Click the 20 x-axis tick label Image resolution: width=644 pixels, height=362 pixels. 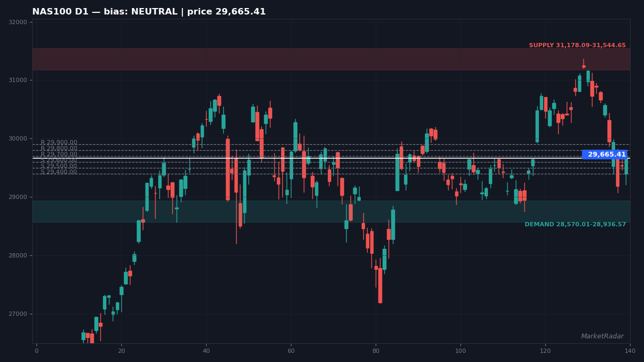coord(121,351)
